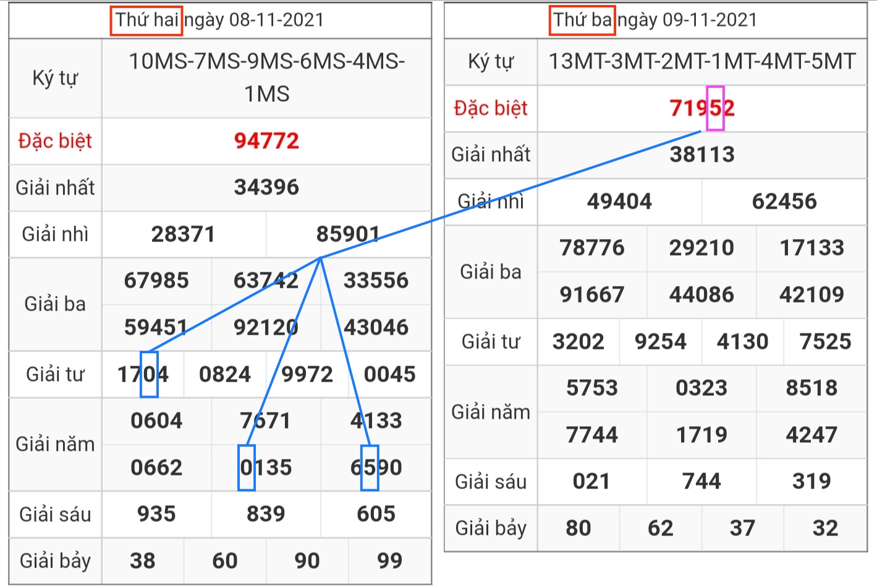This screenshot has height=588, width=877.
Task: Select fourth prize number 4130
Action: click(743, 342)
